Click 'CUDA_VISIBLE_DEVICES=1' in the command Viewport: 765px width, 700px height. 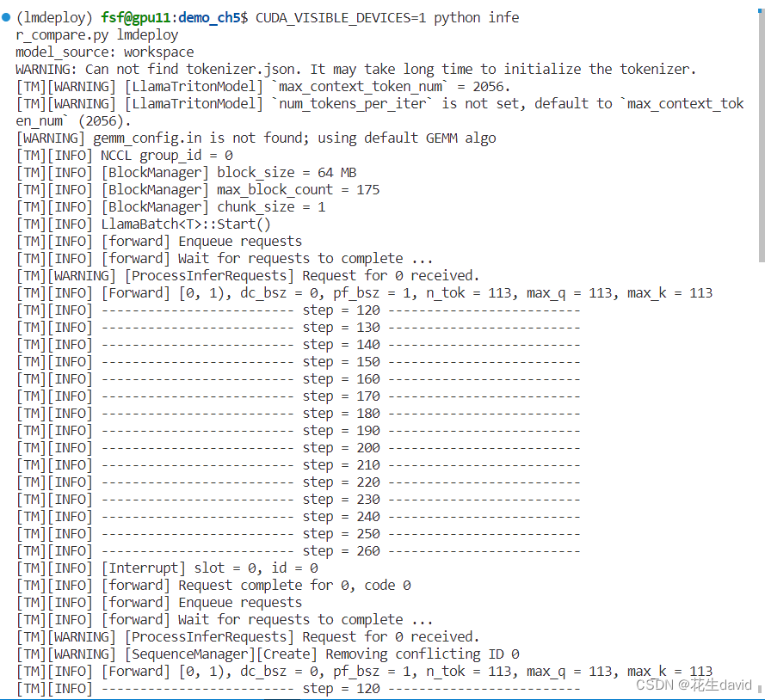pyautogui.click(x=341, y=17)
